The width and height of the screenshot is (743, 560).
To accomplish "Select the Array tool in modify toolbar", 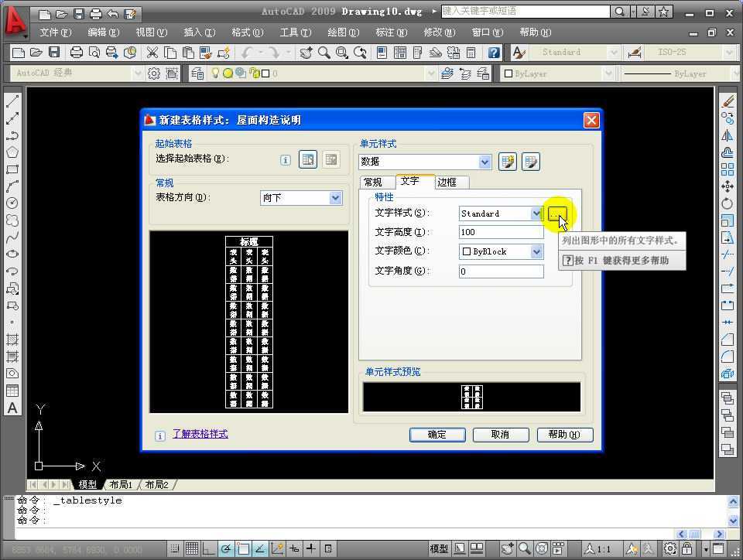I will point(728,169).
